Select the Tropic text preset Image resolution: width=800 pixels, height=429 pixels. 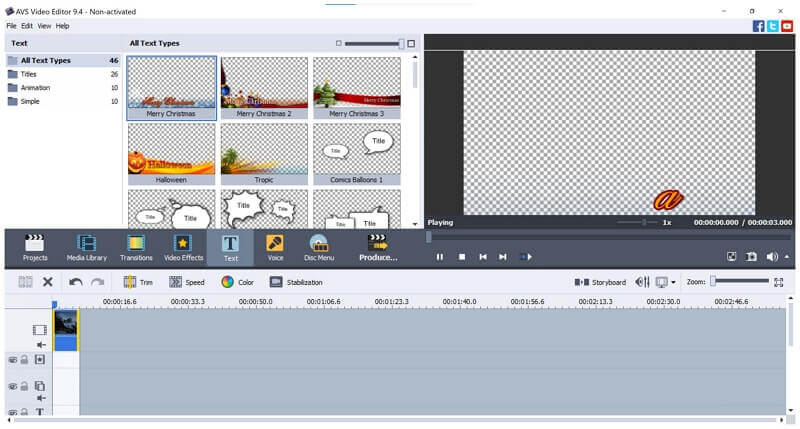tap(264, 154)
